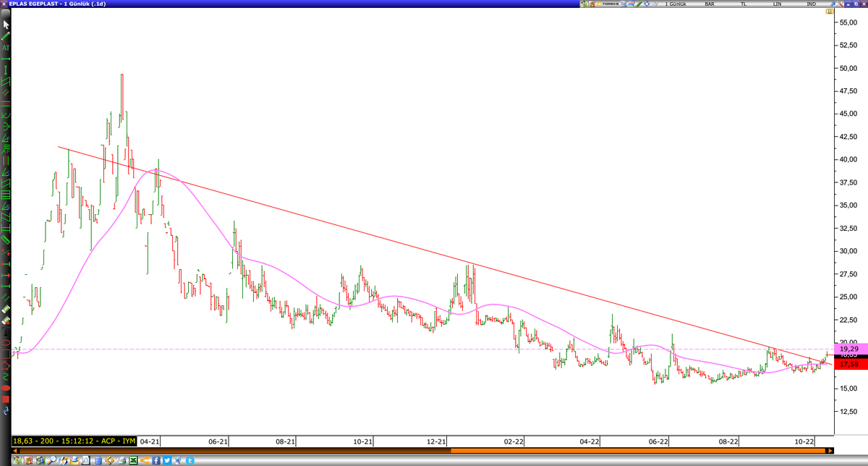Click the 12-21 date label on the axis

[x=437, y=441]
